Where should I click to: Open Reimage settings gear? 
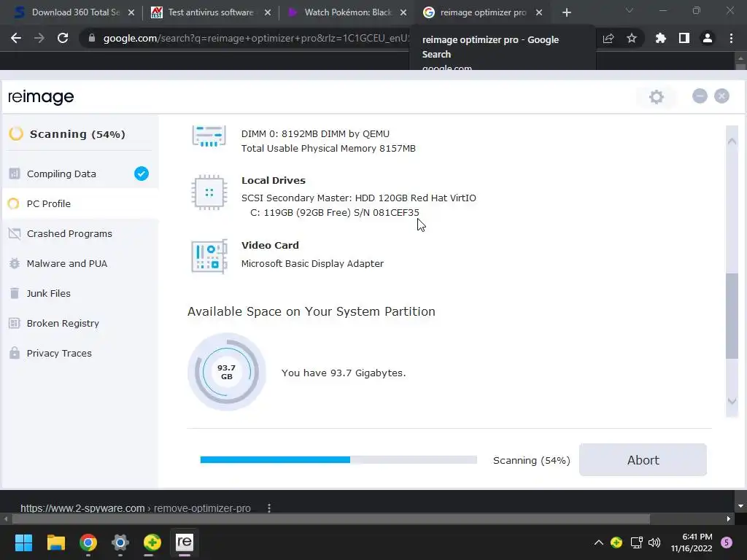coord(656,97)
